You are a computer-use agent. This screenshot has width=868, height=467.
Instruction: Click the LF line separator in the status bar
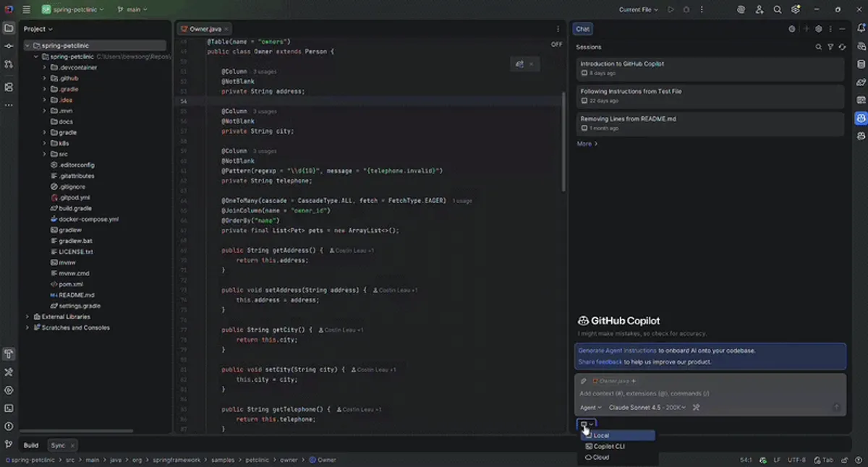pyautogui.click(x=777, y=460)
